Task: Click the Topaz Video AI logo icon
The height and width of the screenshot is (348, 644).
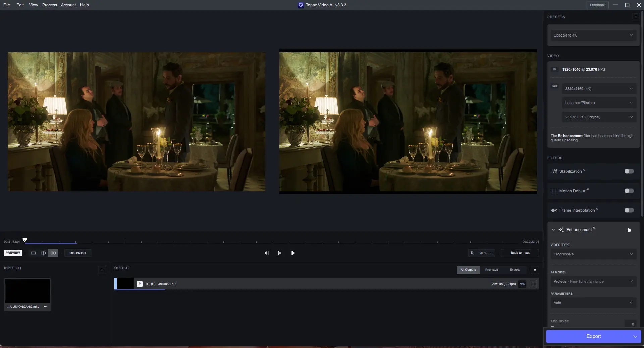Action: 301,5
